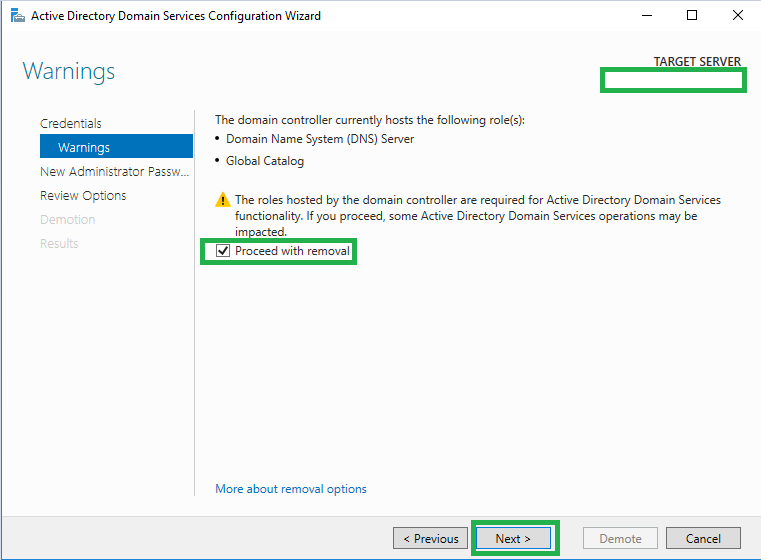Screen dimensions: 761x560
Task: Select the Warnings step in sidebar
Action: click(x=116, y=146)
